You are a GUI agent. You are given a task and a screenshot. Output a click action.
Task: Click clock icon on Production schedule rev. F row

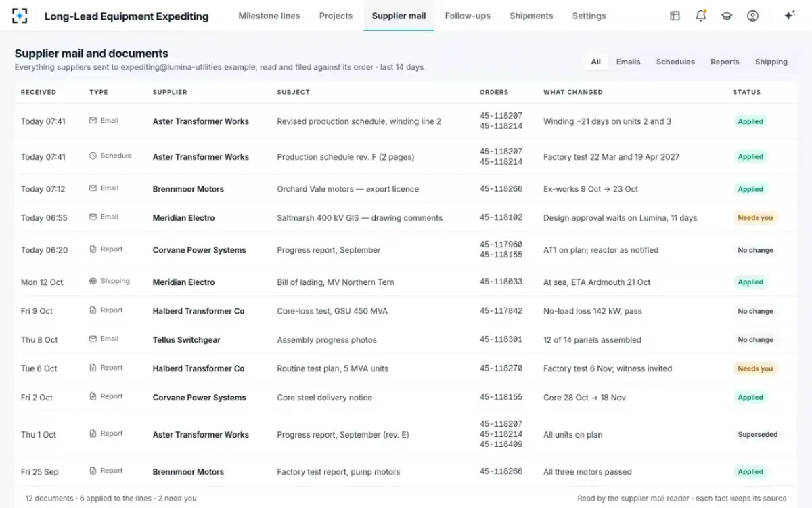point(93,156)
